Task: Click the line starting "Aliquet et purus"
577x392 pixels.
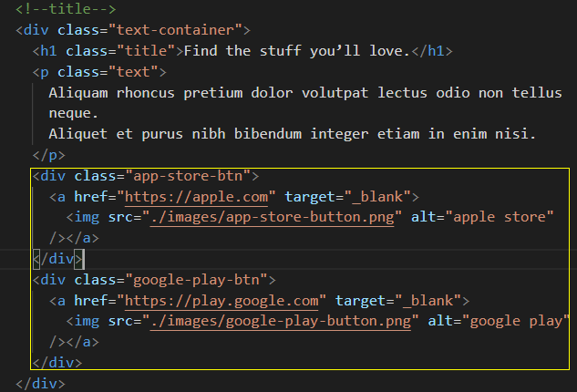Action: pyautogui.click(x=293, y=134)
